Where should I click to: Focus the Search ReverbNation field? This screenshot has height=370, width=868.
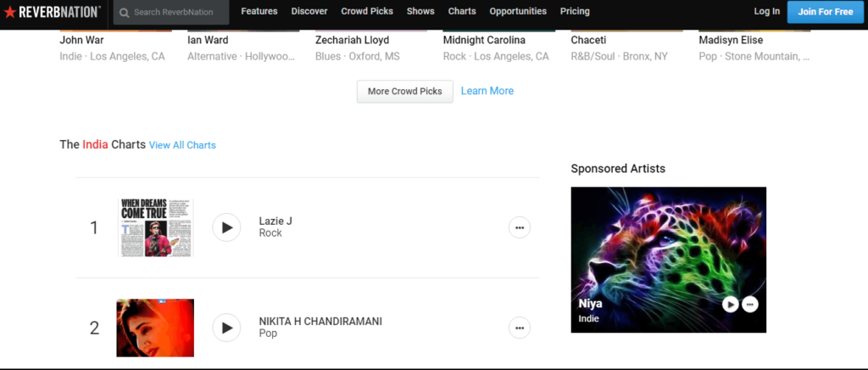click(x=171, y=12)
